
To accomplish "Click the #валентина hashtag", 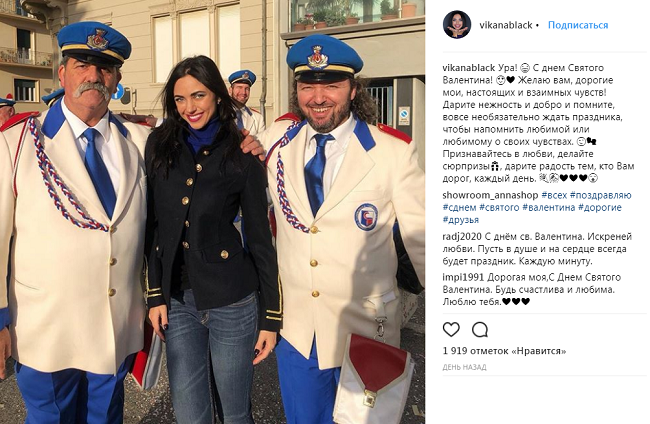I will pyautogui.click(x=548, y=207).
